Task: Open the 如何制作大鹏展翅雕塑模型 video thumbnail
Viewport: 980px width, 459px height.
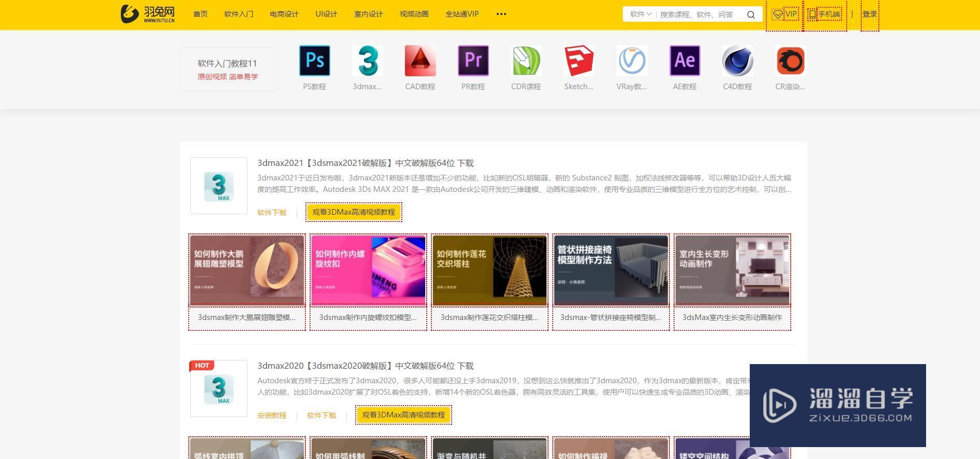Action: (247, 270)
